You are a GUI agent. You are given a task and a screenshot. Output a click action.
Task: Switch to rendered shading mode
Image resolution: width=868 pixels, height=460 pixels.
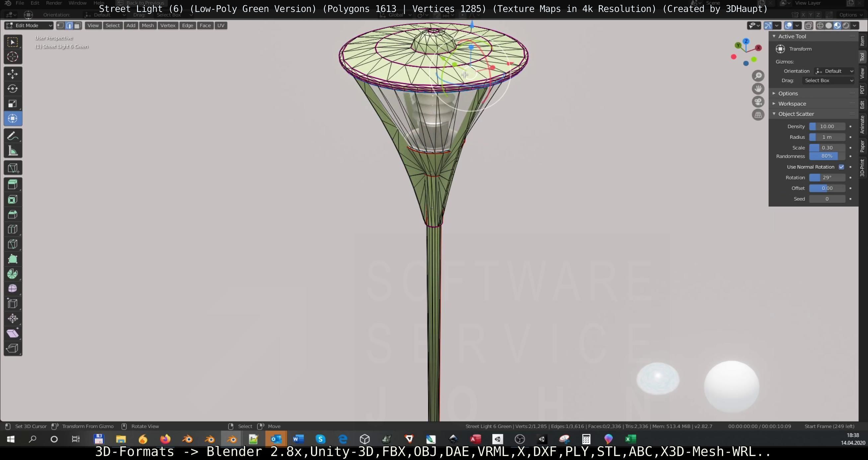846,26
